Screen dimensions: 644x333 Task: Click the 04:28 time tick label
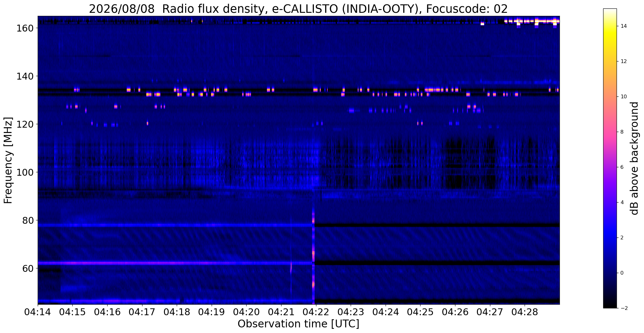click(525, 312)
